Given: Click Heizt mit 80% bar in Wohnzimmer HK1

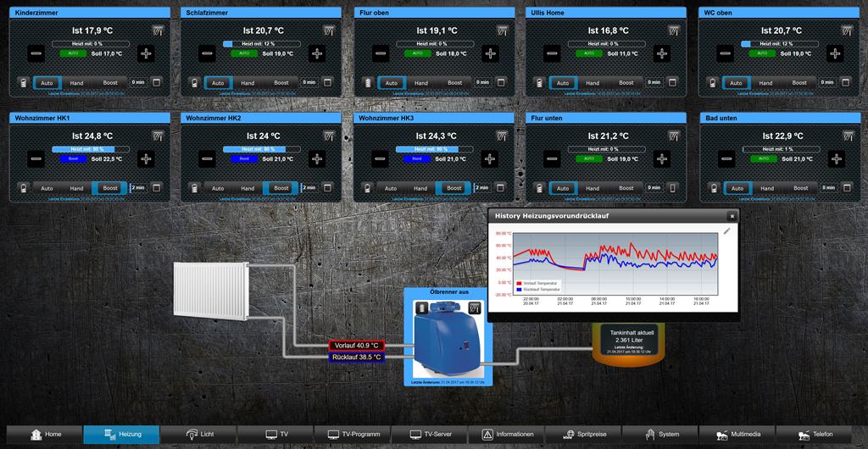Looking at the screenshot, I should tap(91, 149).
